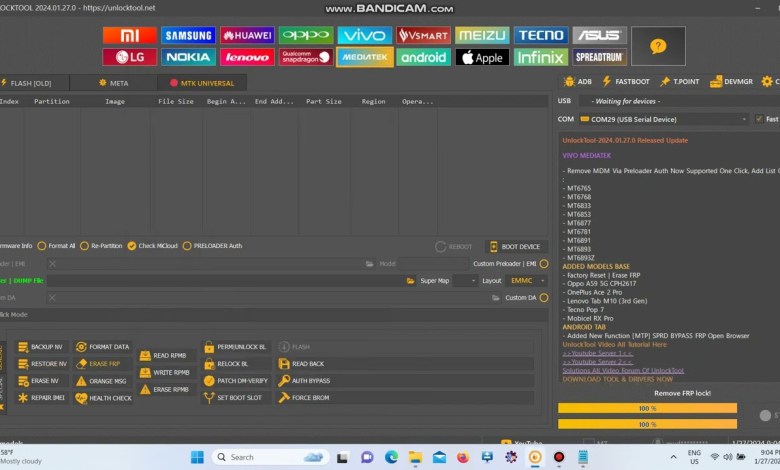
Task: Run the AUTH BYPASS function
Action: click(310, 381)
